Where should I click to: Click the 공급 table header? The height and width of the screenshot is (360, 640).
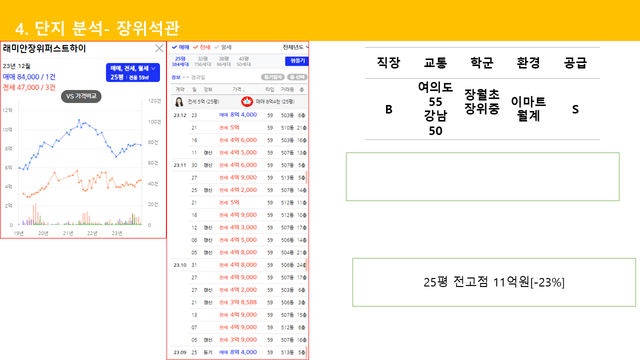(575, 63)
